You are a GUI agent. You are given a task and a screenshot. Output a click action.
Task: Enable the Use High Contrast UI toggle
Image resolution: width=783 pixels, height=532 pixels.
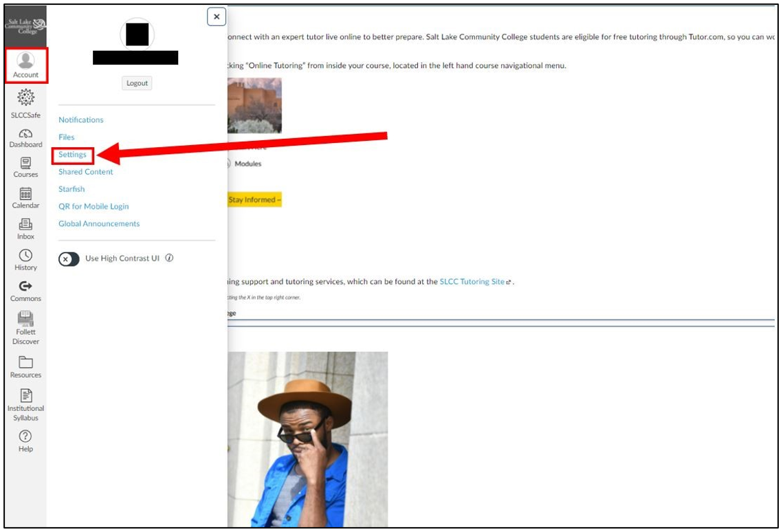coord(69,257)
